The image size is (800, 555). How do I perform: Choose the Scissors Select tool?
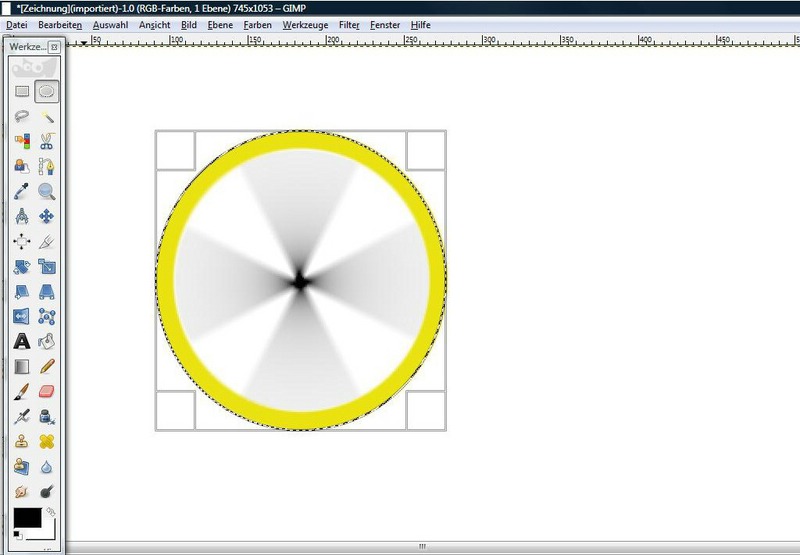tap(46, 141)
